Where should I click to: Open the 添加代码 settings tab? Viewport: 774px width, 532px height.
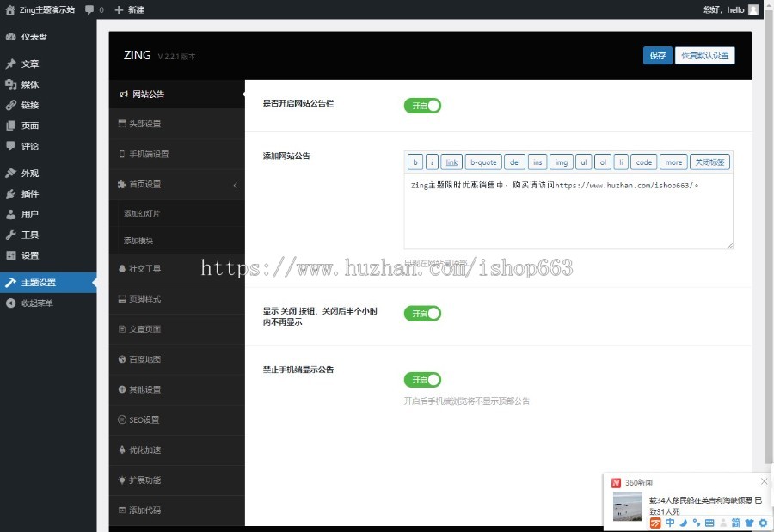[x=176, y=511]
